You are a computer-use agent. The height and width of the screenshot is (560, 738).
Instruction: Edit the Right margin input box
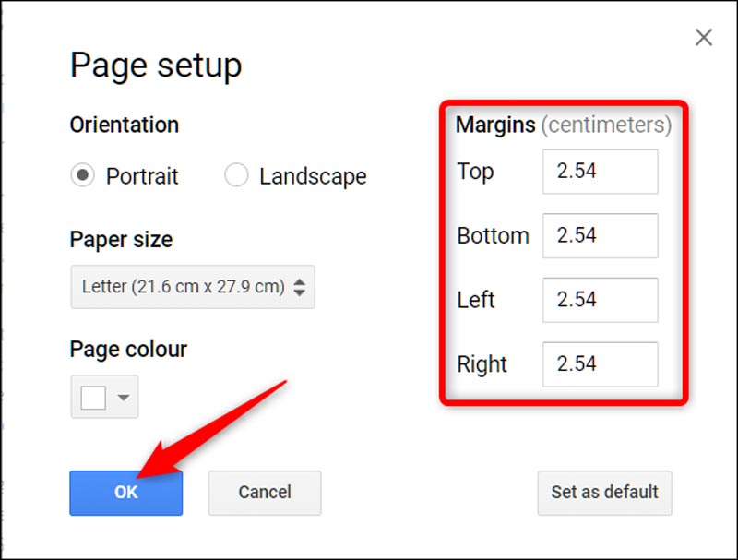point(600,364)
